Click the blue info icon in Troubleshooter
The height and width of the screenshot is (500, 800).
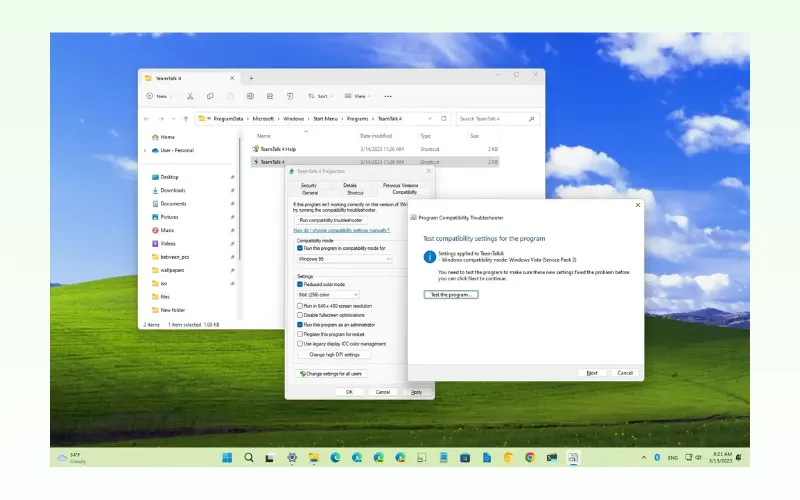(430, 256)
